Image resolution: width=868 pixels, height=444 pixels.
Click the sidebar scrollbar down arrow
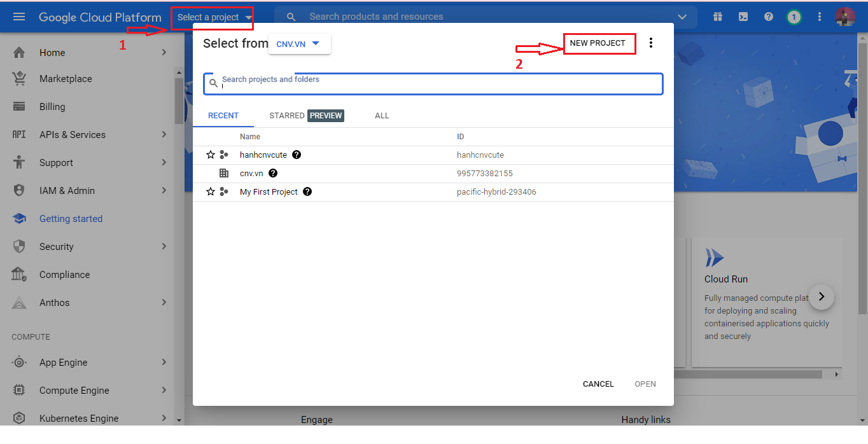pos(179,420)
